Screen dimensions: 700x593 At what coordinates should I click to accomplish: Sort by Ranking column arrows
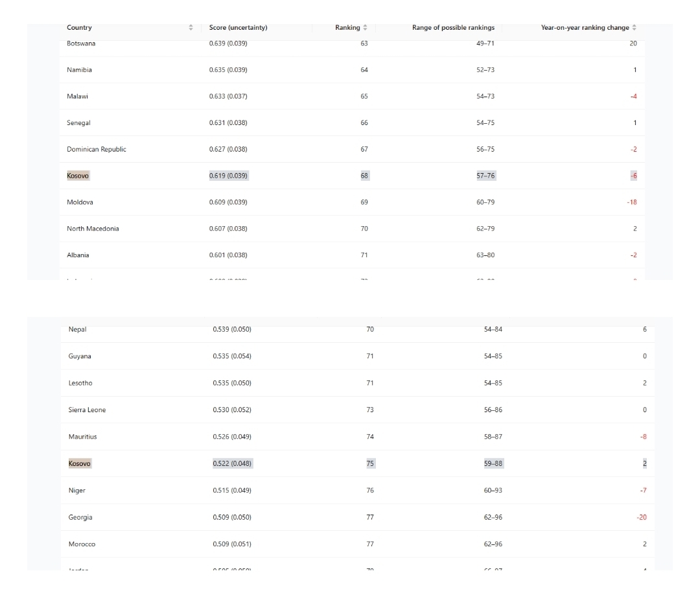(365, 28)
